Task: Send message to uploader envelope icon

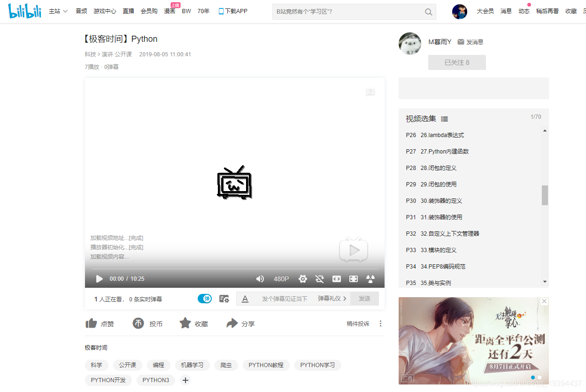Action: (461, 42)
